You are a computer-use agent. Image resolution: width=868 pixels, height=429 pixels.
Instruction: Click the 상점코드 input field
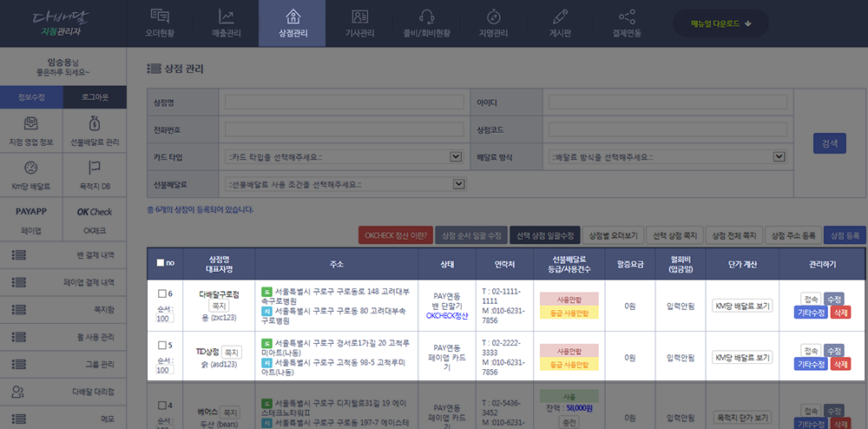tap(667, 129)
